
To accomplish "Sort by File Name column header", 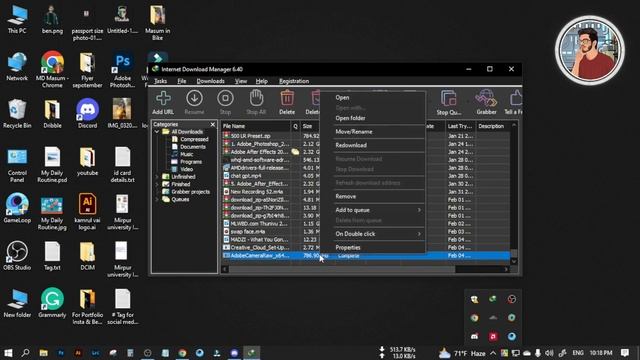I will tap(256, 126).
